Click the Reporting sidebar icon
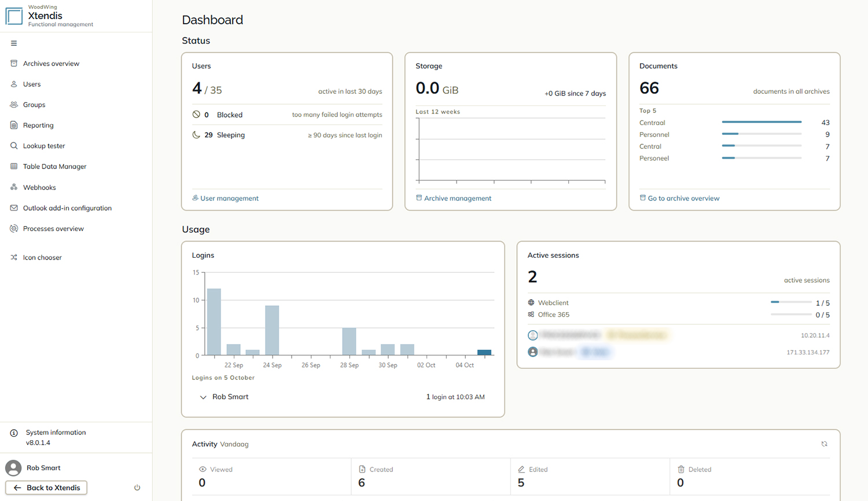The width and height of the screenshot is (868, 501). [14, 125]
